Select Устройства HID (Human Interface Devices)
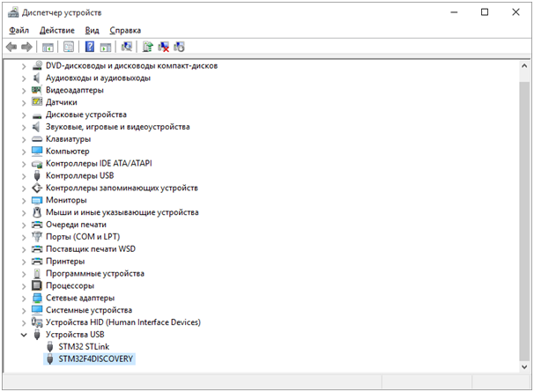The image size is (534, 392). click(x=123, y=322)
